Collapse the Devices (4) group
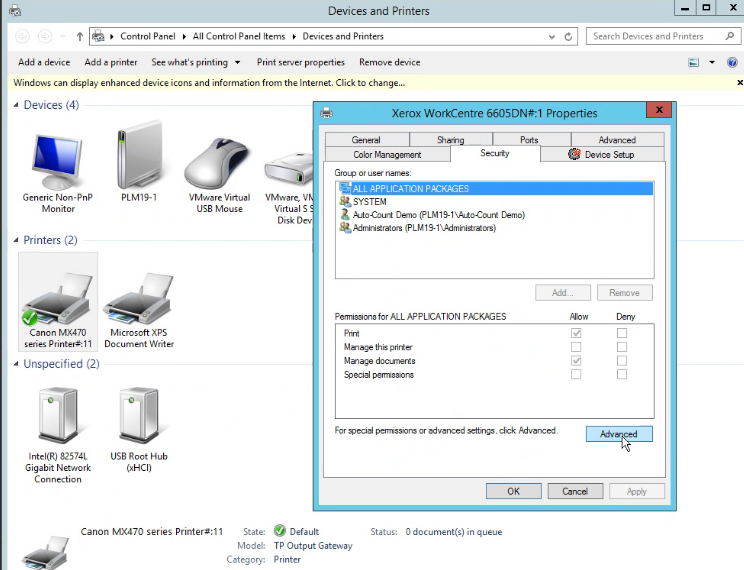This screenshot has height=570, width=744. (x=16, y=105)
